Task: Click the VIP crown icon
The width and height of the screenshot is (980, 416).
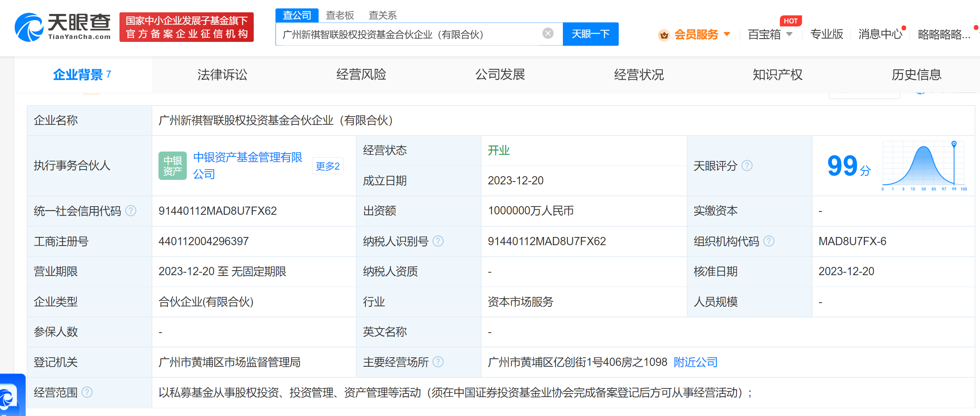Action: tap(664, 35)
